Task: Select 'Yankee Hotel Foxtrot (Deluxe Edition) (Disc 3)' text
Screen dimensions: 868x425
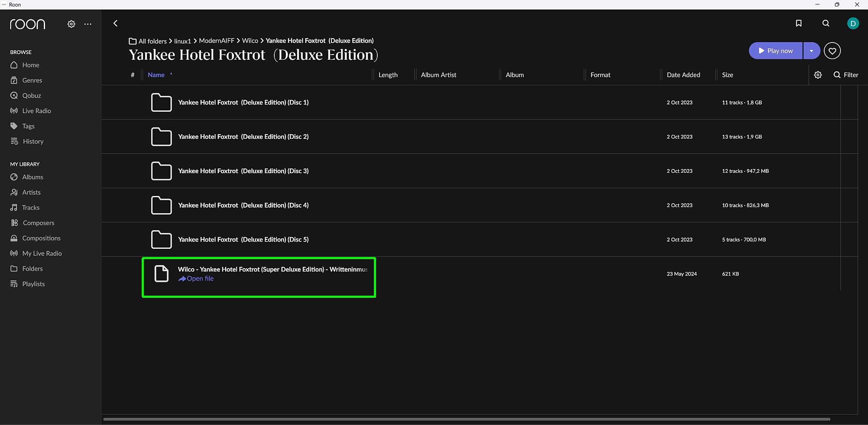Action: [x=243, y=171]
